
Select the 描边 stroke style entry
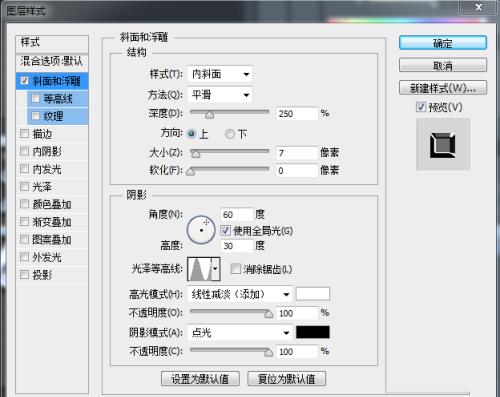pos(52,134)
